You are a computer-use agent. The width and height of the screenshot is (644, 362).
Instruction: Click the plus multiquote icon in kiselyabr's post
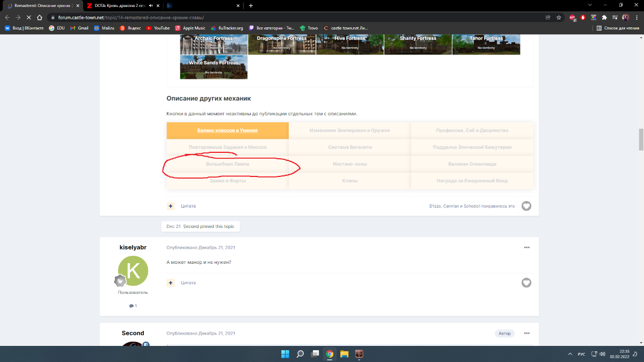171,283
